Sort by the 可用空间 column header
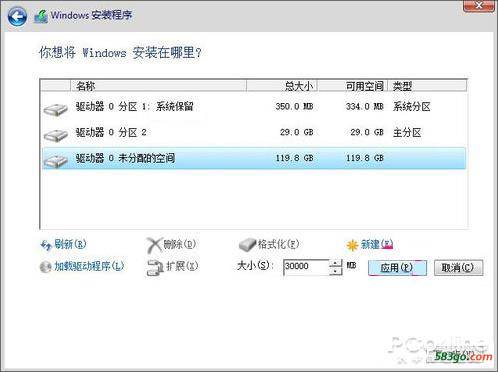Image resolution: width=498 pixels, height=372 pixels. coord(353,86)
